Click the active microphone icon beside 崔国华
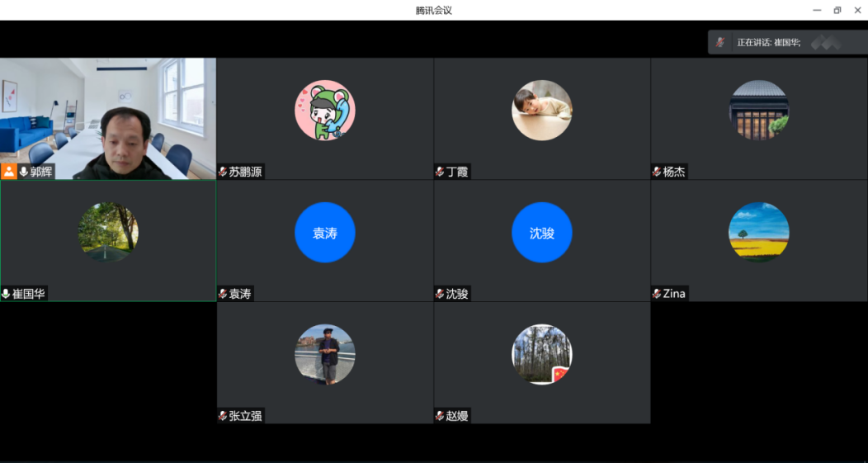 click(x=7, y=294)
